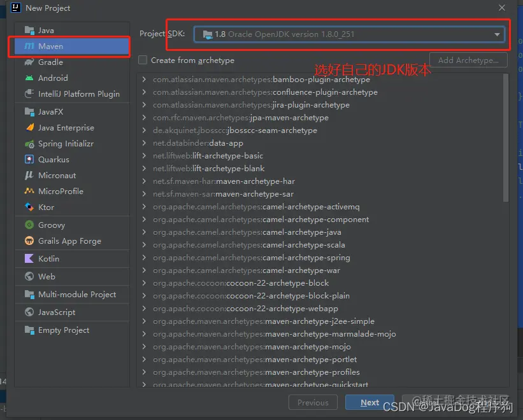Expand lift-archetype-basic node

click(144, 155)
